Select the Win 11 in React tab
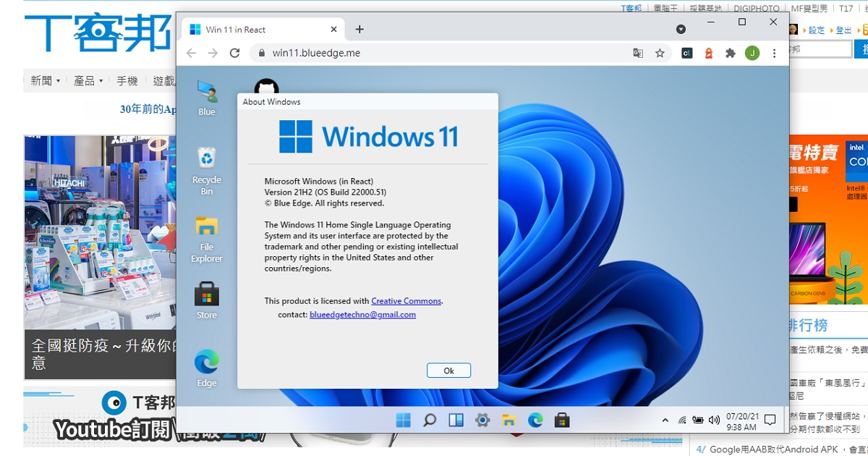The height and width of the screenshot is (456, 868). (263, 30)
